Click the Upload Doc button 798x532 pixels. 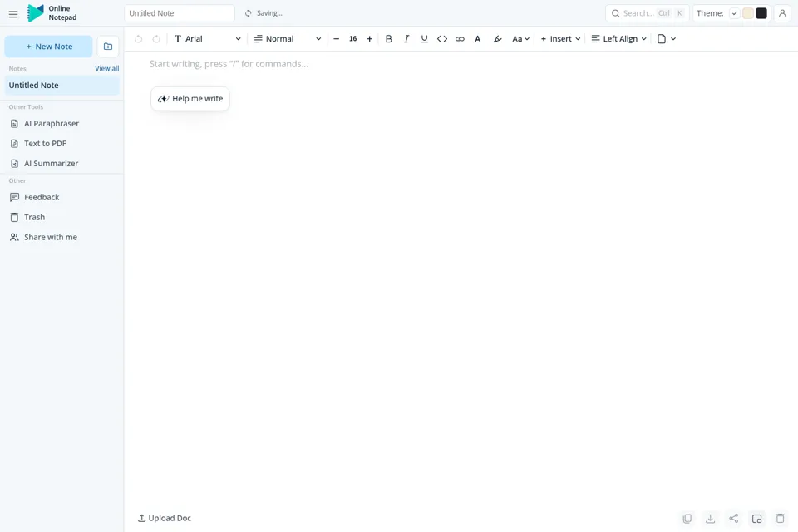(x=165, y=518)
